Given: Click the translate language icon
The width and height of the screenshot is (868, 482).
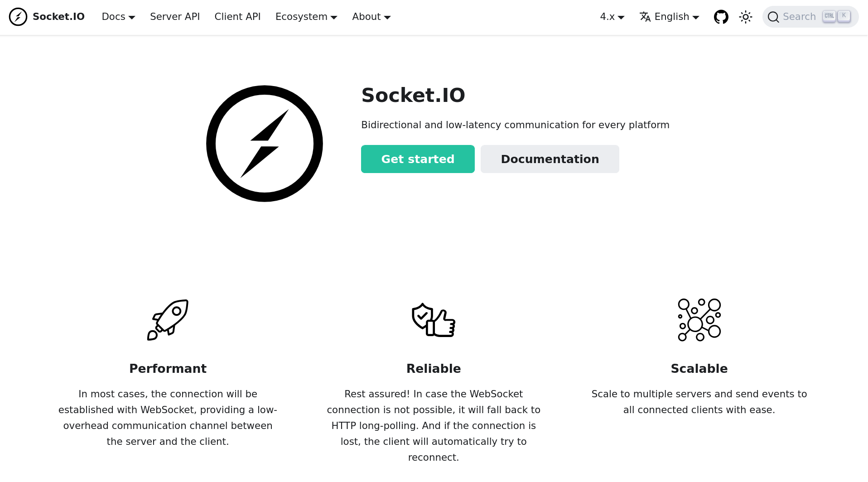Looking at the screenshot, I should (x=645, y=17).
